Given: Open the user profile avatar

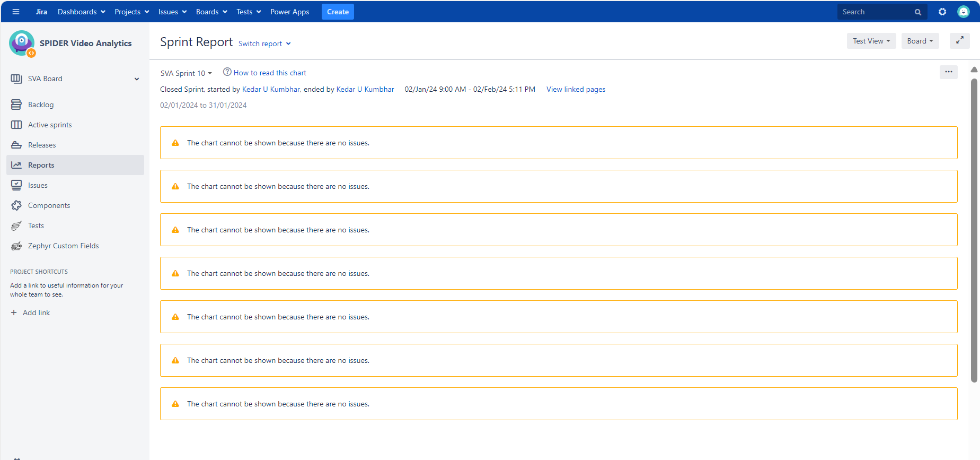Looking at the screenshot, I should tap(964, 12).
